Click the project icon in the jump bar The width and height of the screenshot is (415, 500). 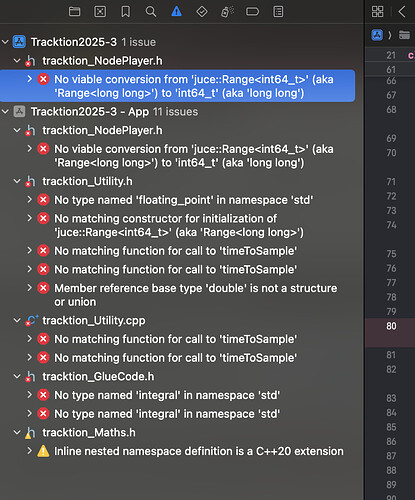tap(377, 35)
